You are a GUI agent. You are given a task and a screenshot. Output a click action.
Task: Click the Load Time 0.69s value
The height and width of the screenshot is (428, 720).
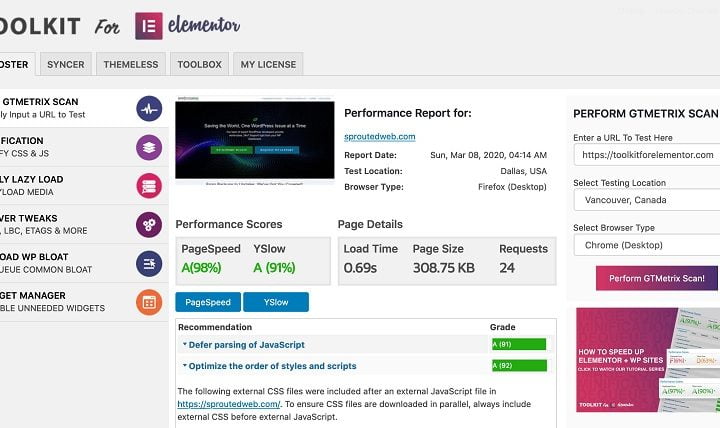pyautogui.click(x=360, y=268)
